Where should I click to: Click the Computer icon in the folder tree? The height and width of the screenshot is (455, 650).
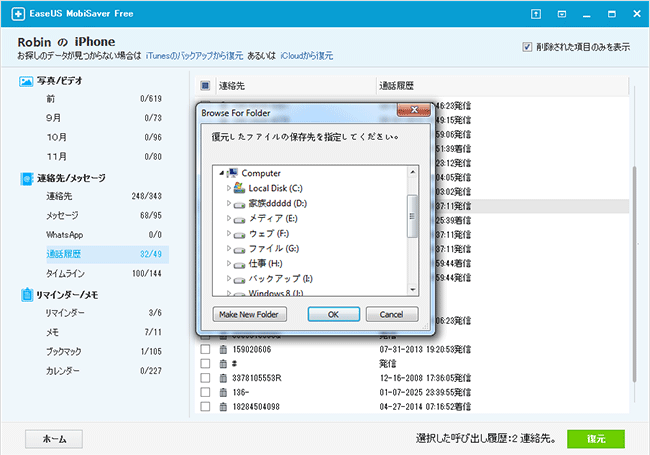pyautogui.click(x=233, y=173)
